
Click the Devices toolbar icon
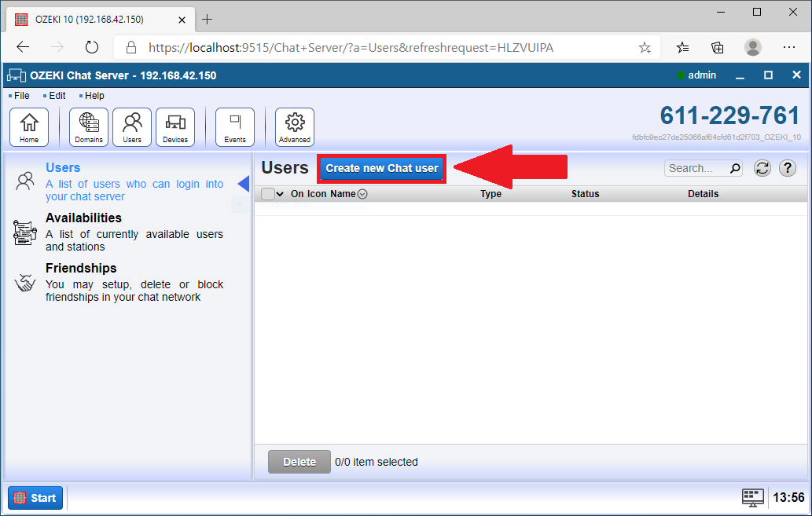point(175,126)
